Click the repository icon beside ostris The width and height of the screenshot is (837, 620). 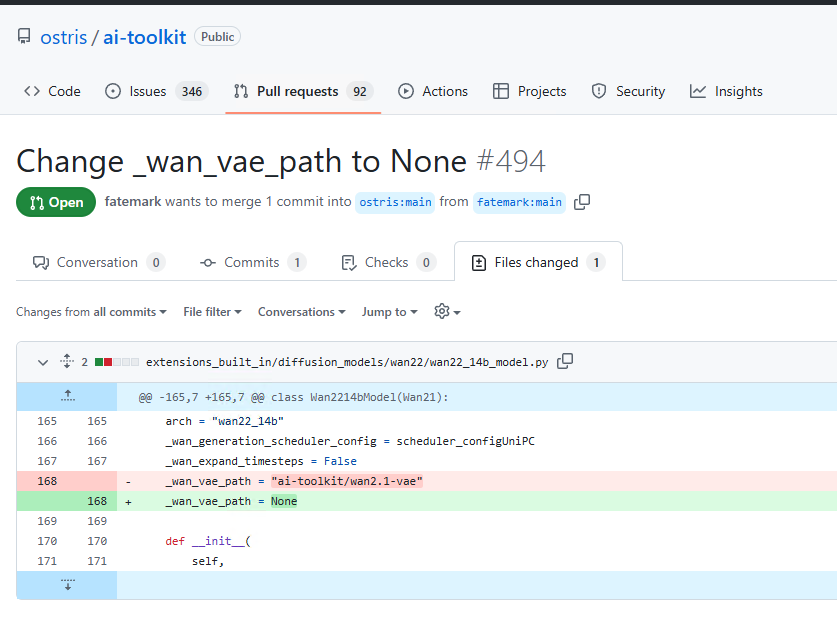[x=24, y=36]
